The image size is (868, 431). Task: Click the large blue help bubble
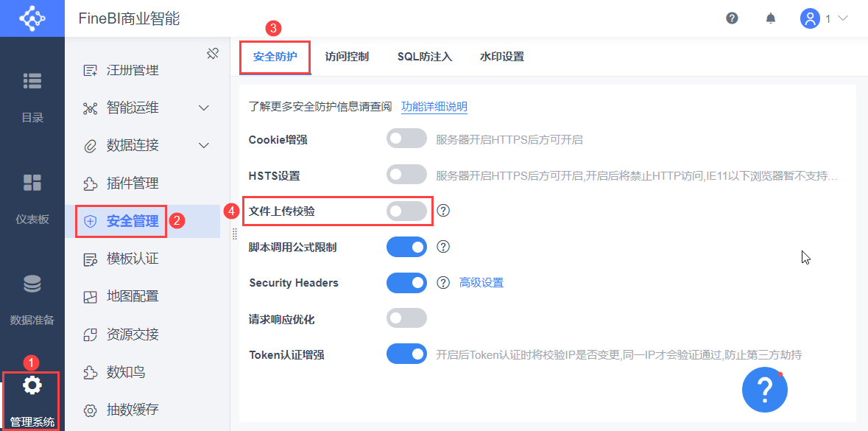(x=765, y=389)
